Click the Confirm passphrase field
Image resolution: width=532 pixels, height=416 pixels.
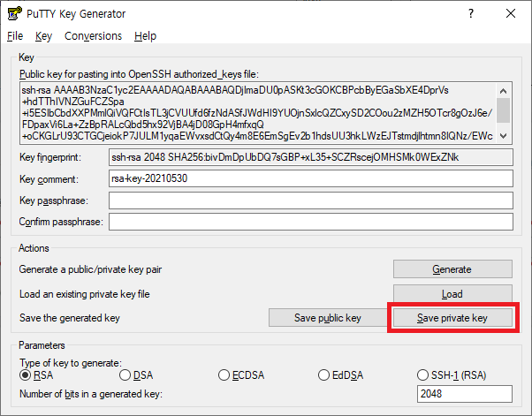pos(311,222)
